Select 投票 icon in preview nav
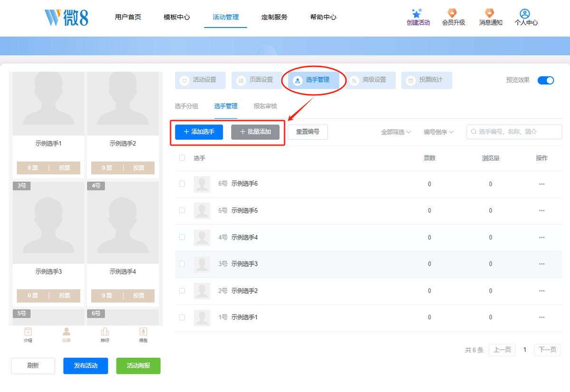The image size is (570, 392). tap(66, 332)
